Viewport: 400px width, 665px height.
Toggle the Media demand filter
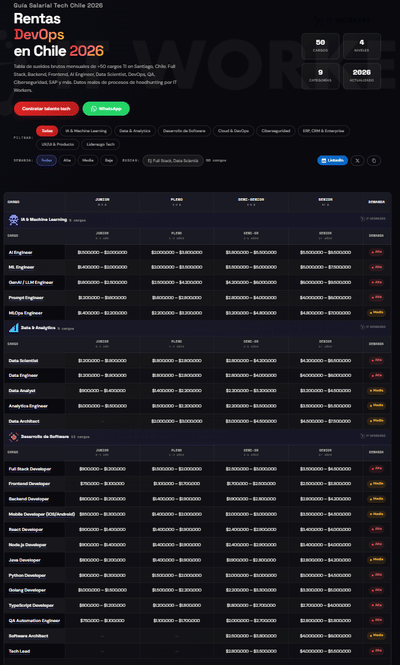88,160
